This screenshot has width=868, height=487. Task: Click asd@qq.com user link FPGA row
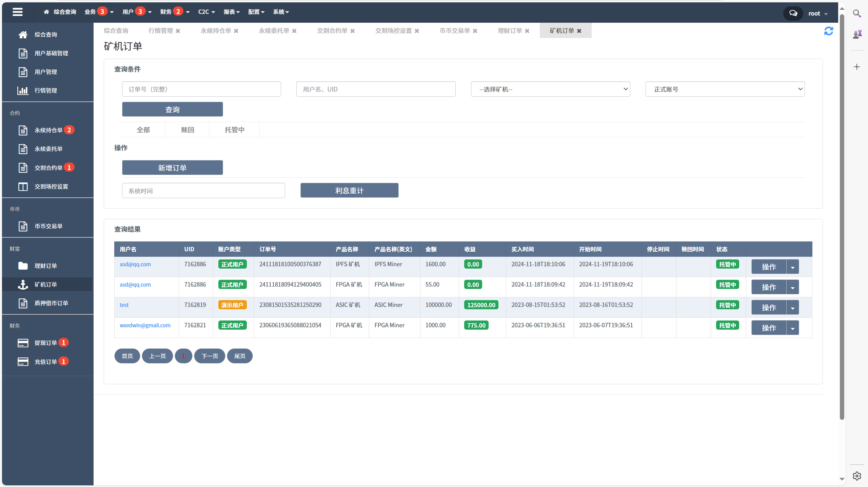point(135,284)
